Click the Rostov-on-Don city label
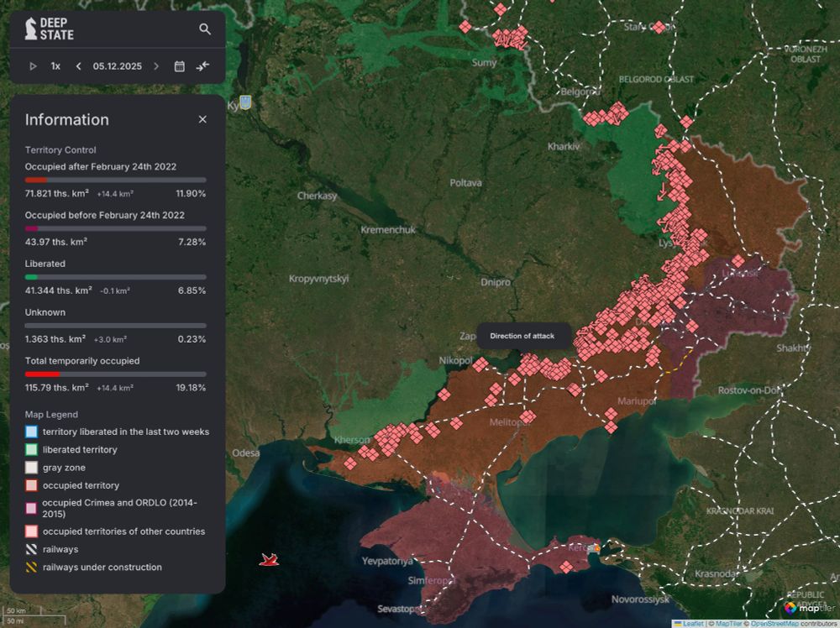The width and height of the screenshot is (840, 628). [x=750, y=390]
